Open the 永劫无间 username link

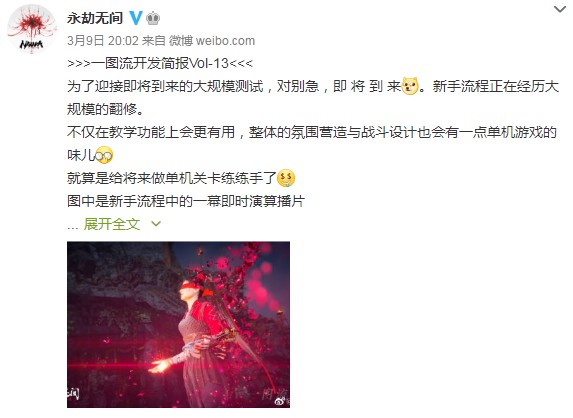[95, 18]
